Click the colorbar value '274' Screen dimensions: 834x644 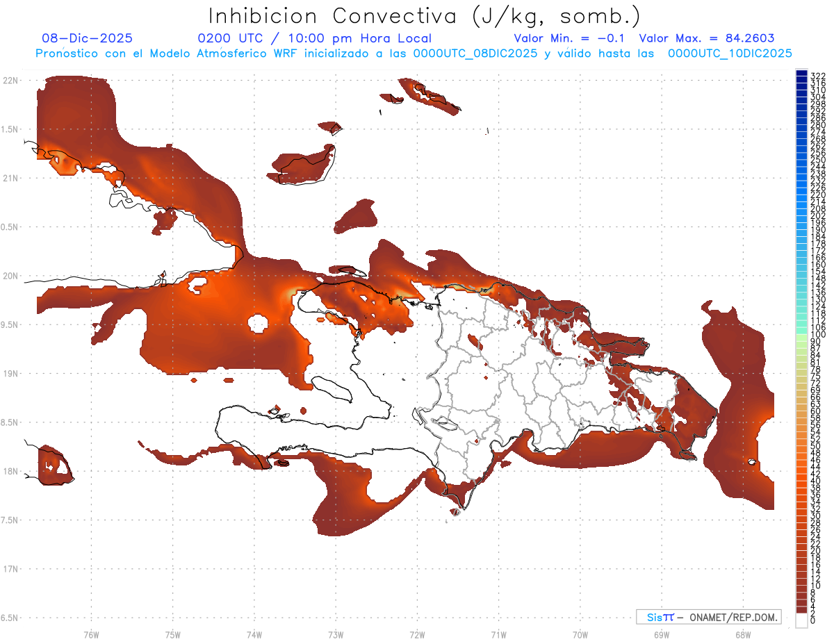tap(818, 131)
